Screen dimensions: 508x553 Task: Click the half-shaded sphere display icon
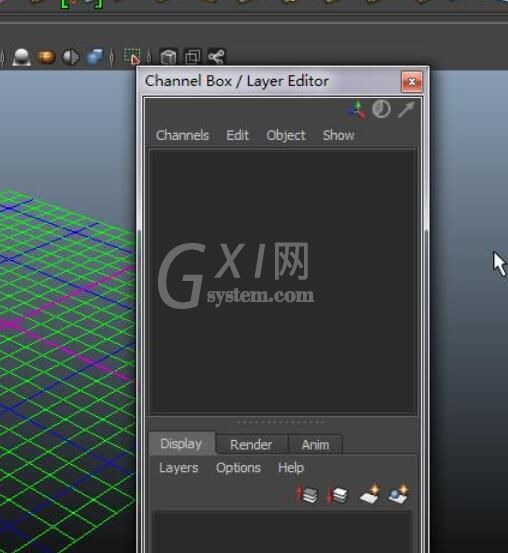click(x=71, y=57)
